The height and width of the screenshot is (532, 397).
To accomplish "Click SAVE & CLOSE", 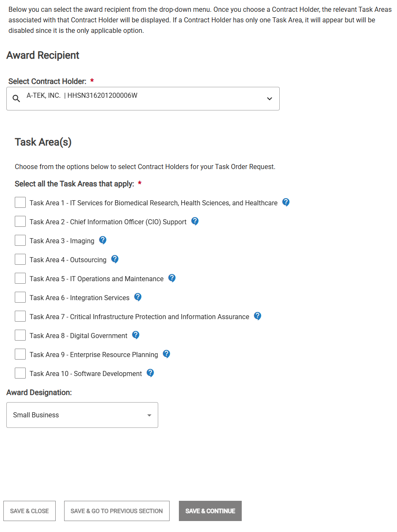I will (29, 511).
